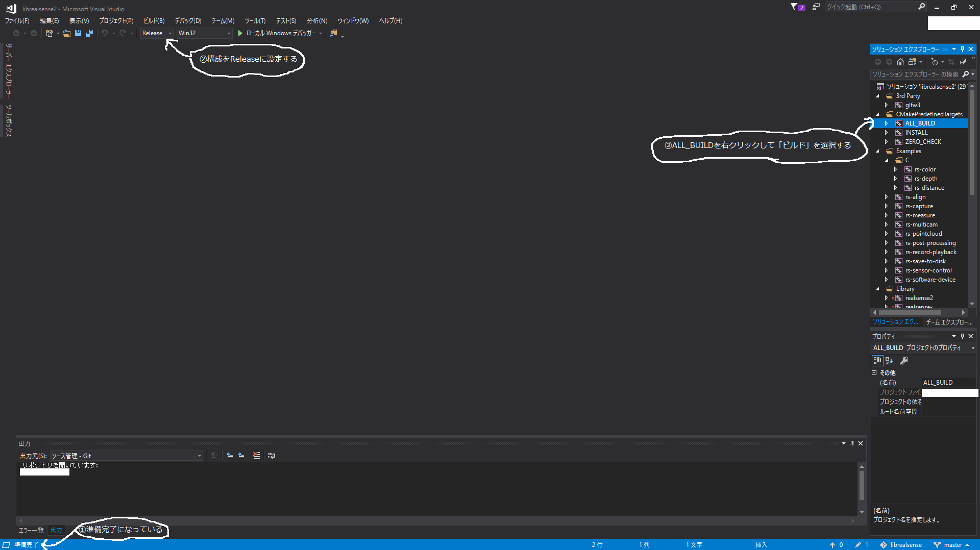Expand the rs-align project node

click(x=887, y=196)
